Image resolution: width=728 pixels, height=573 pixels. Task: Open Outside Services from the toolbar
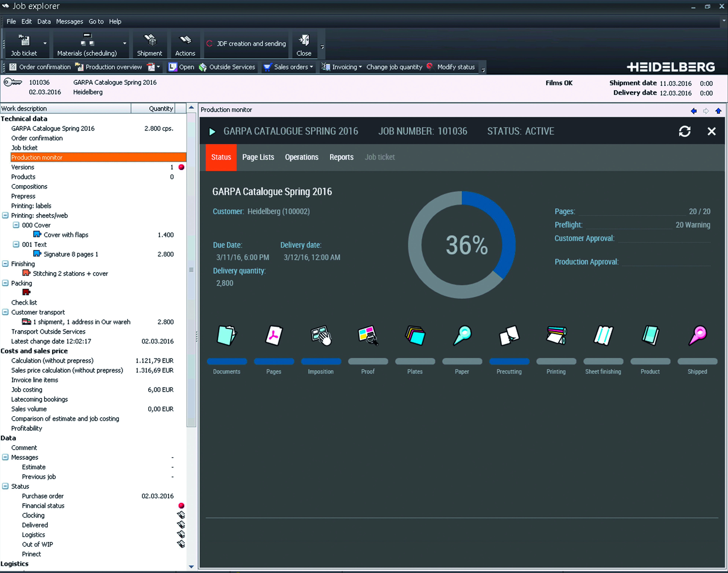pyautogui.click(x=227, y=67)
